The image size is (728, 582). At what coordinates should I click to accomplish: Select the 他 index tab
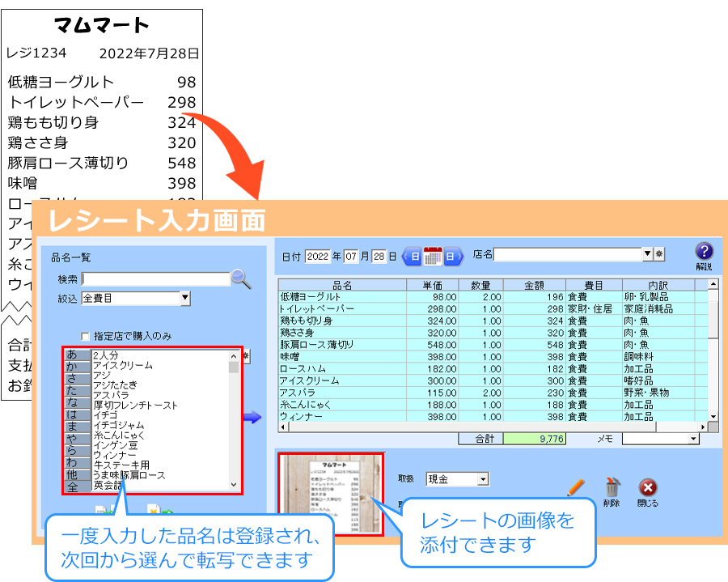77,476
